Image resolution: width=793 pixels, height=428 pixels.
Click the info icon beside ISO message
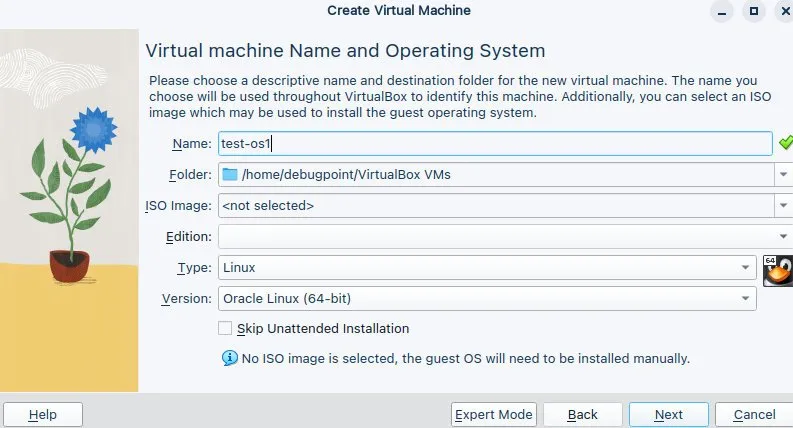click(x=230, y=358)
